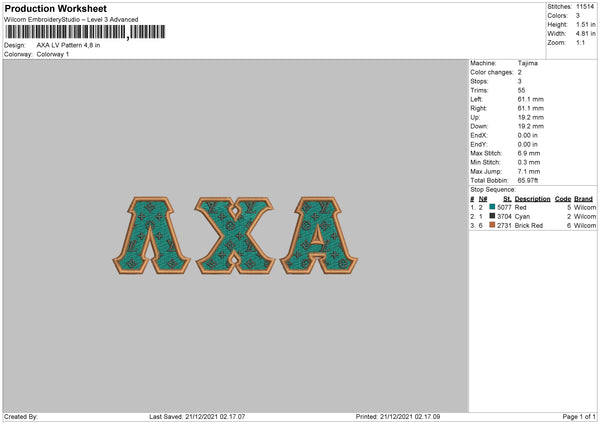Image resolution: width=600 pixels, height=424 pixels.
Task: Click the Colors count '3' value
Action: coord(578,16)
